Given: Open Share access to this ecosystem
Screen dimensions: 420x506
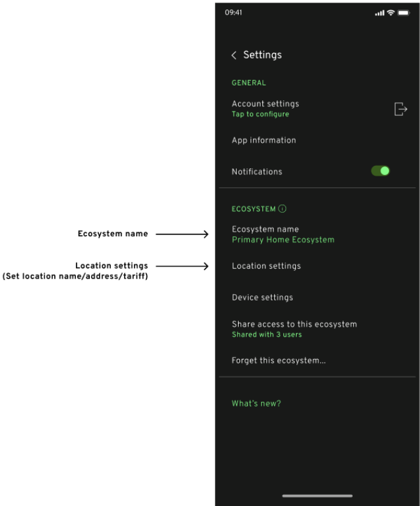Looking at the screenshot, I should pyautogui.click(x=294, y=324).
